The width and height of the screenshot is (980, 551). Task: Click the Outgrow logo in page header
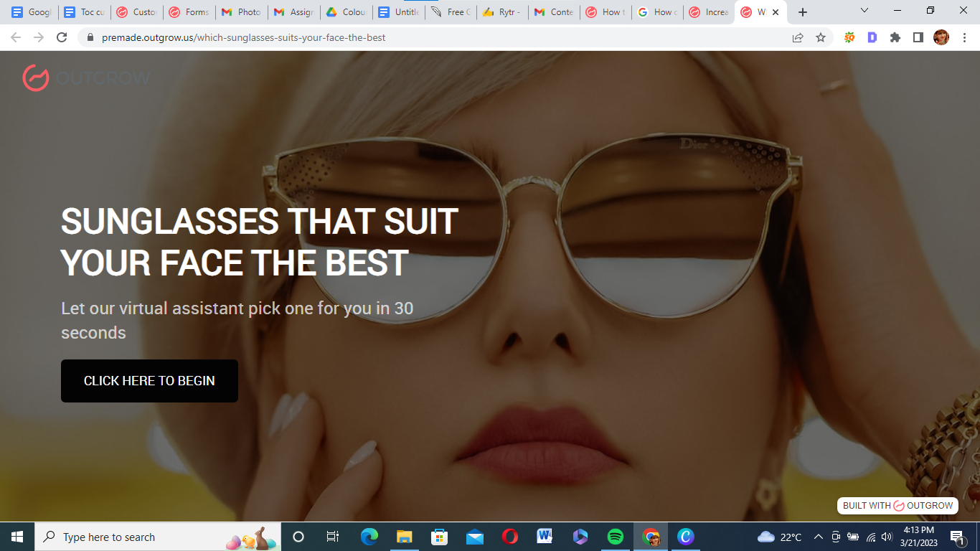pyautogui.click(x=86, y=77)
